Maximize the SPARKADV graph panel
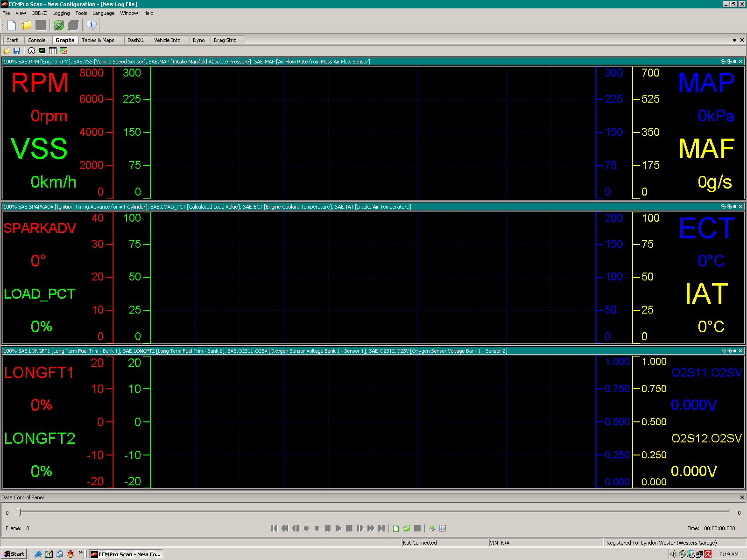 (x=735, y=207)
